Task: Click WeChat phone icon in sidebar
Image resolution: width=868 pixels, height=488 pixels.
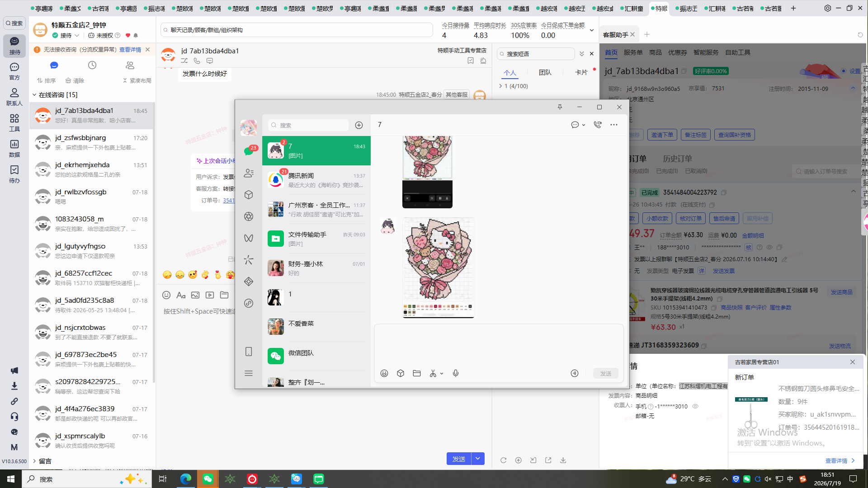Action: [x=249, y=352]
